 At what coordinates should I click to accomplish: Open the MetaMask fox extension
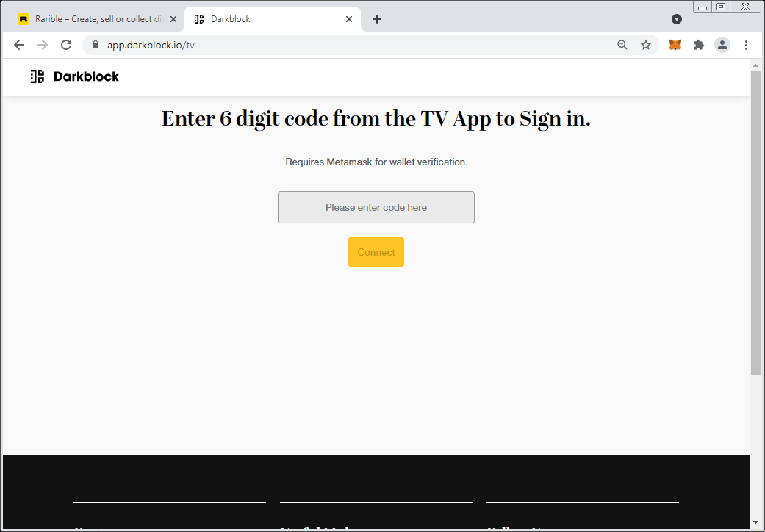(x=675, y=45)
